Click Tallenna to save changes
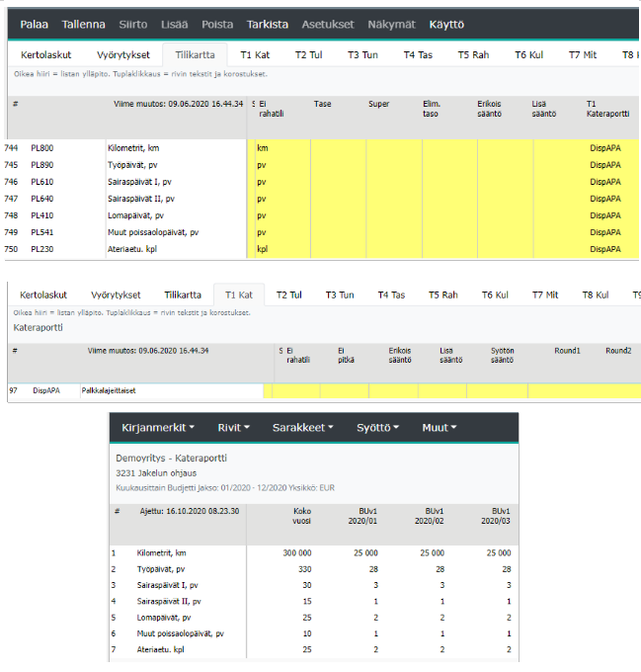 (x=84, y=24)
